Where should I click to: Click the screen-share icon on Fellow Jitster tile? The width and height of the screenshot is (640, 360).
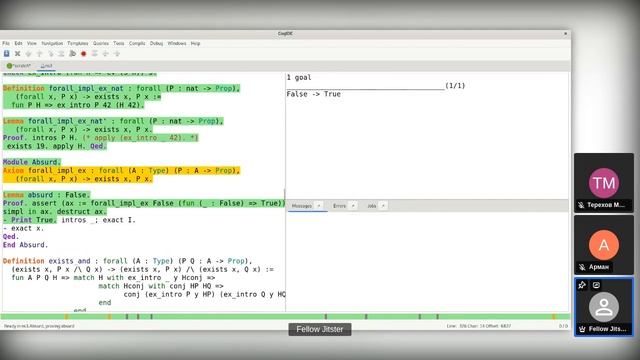[596, 285]
